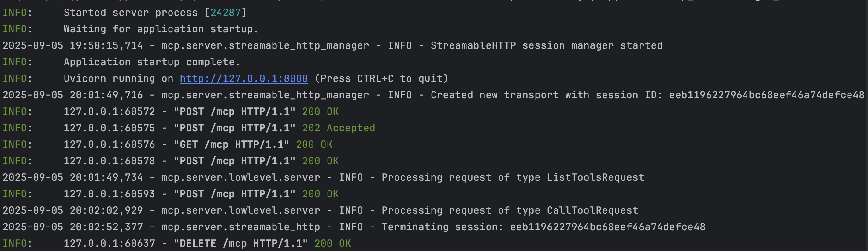Click the 127.0.0.1:60593 client address
This screenshot has height=251, width=868.
(109, 194)
